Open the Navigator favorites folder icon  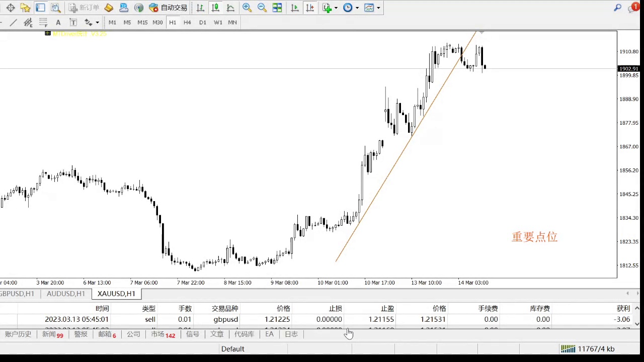coord(25,8)
